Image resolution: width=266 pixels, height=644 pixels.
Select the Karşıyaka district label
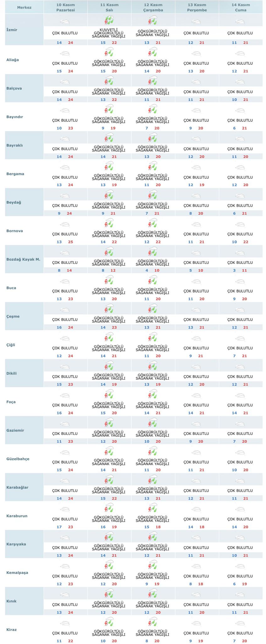click(x=16, y=544)
